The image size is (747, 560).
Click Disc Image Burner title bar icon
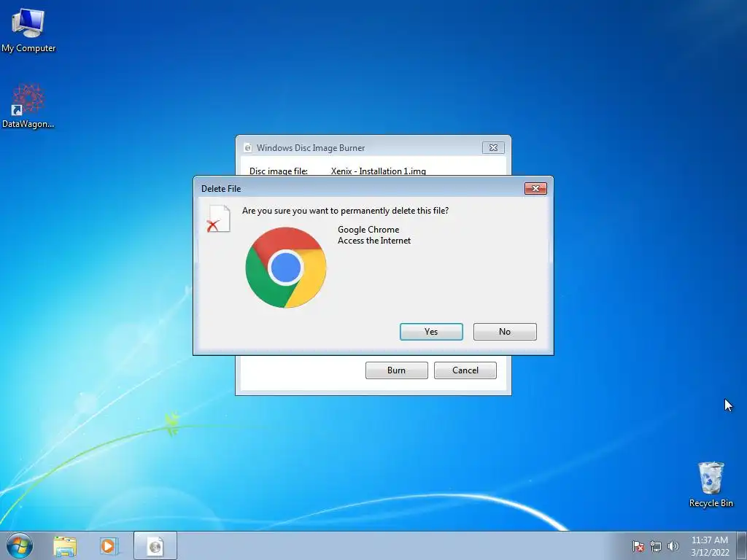248,147
